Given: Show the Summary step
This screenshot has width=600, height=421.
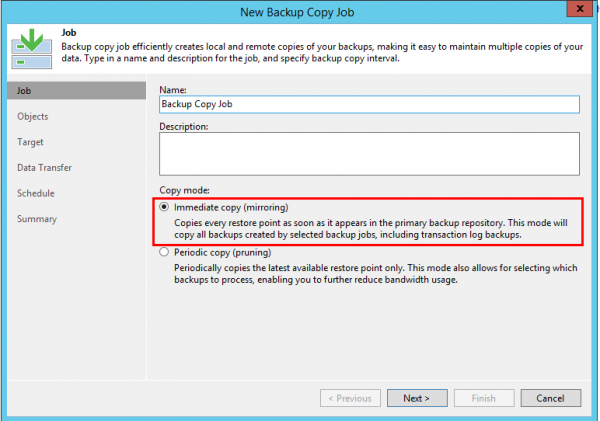Looking at the screenshot, I should point(37,219).
